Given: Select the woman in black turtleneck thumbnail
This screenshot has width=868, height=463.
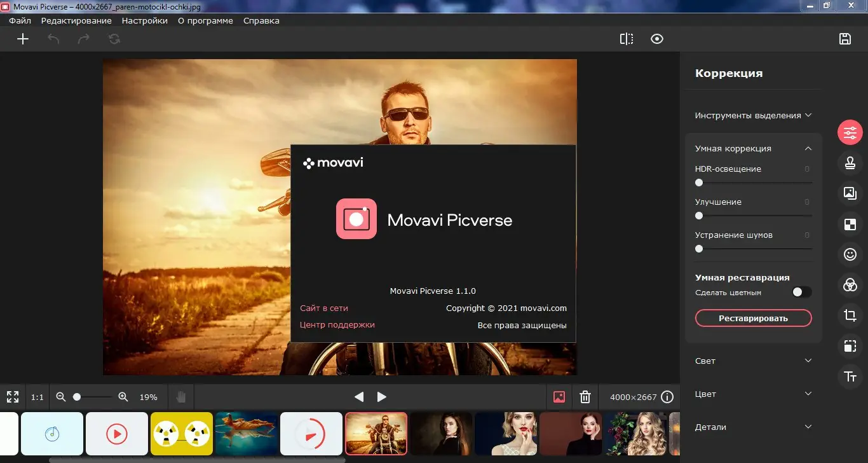Looking at the screenshot, I should (571, 434).
